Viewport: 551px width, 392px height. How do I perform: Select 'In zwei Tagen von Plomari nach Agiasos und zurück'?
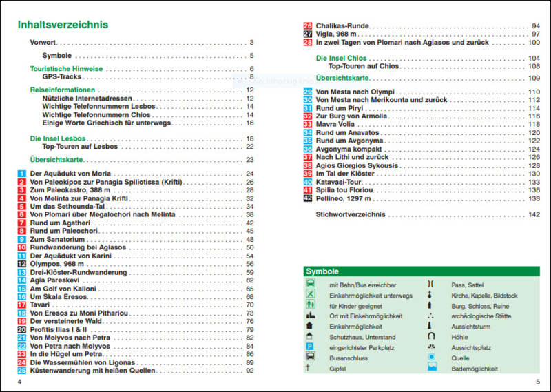402,43
